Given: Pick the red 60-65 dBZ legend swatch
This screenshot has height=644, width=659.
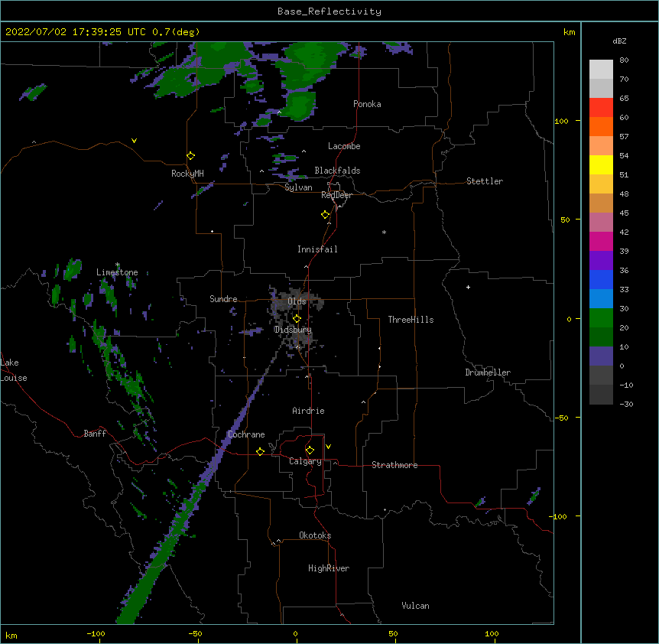Looking at the screenshot, I should click(601, 108).
